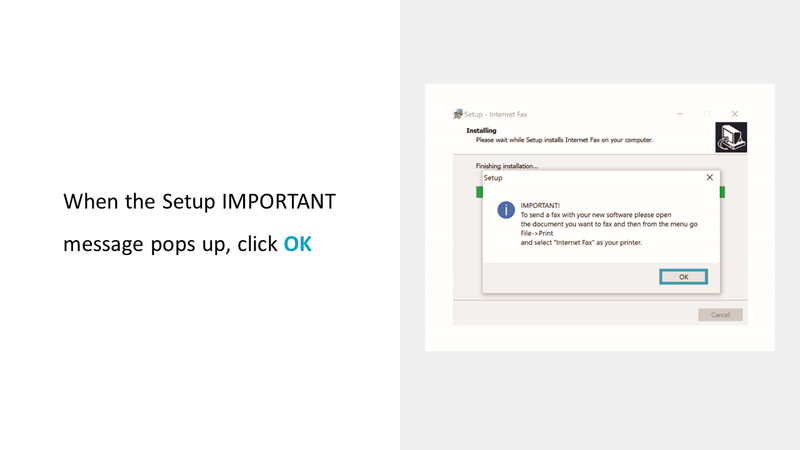Click the cyan "OK" word in instructions
Image resolution: width=800 pixels, height=450 pixels.
tap(298, 243)
